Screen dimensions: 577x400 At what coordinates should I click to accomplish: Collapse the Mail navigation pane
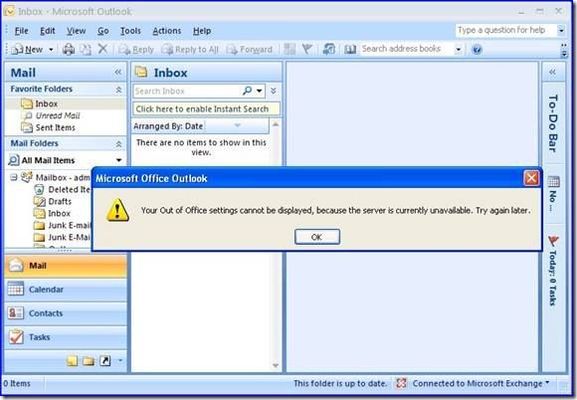(x=118, y=72)
